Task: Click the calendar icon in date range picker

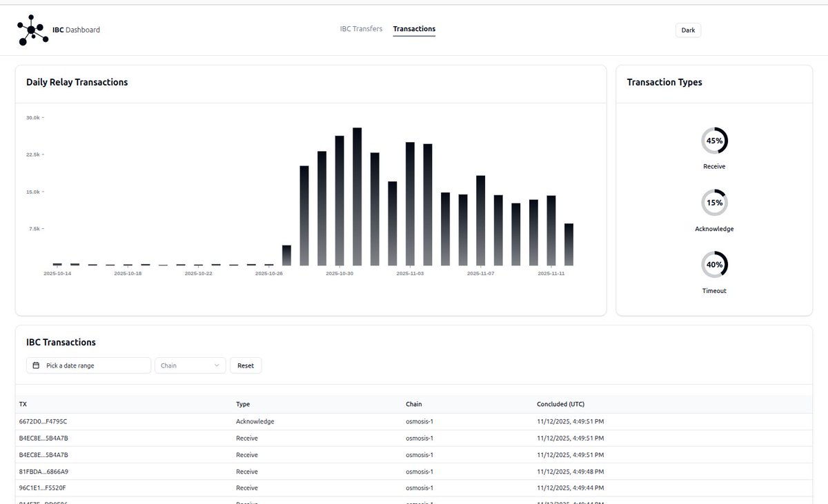Action: (36, 365)
